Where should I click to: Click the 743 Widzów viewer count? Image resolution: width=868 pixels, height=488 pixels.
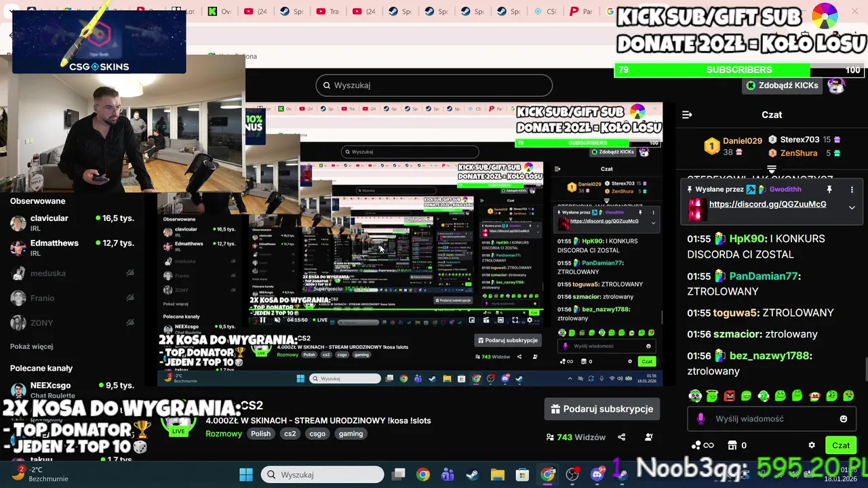tap(576, 437)
